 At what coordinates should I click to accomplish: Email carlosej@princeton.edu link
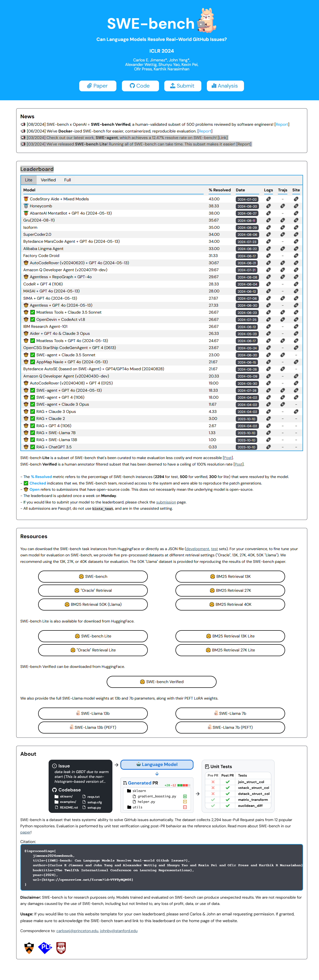(x=77, y=931)
